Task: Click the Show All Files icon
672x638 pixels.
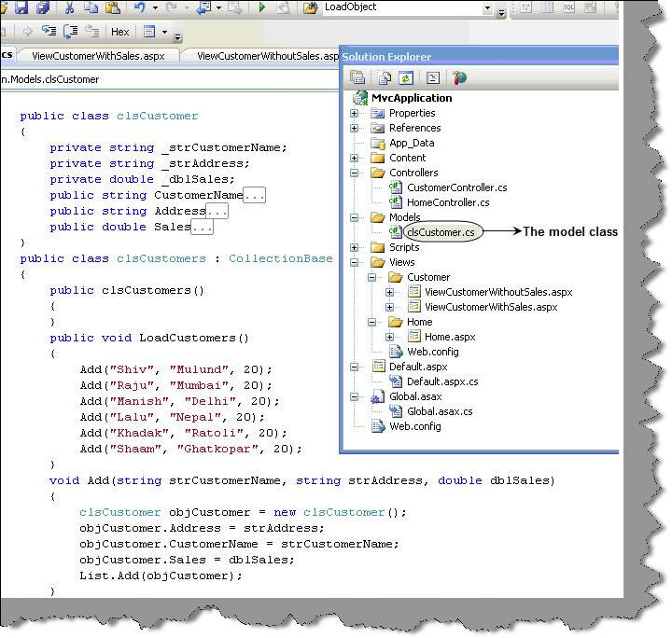Action: pyautogui.click(x=385, y=78)
